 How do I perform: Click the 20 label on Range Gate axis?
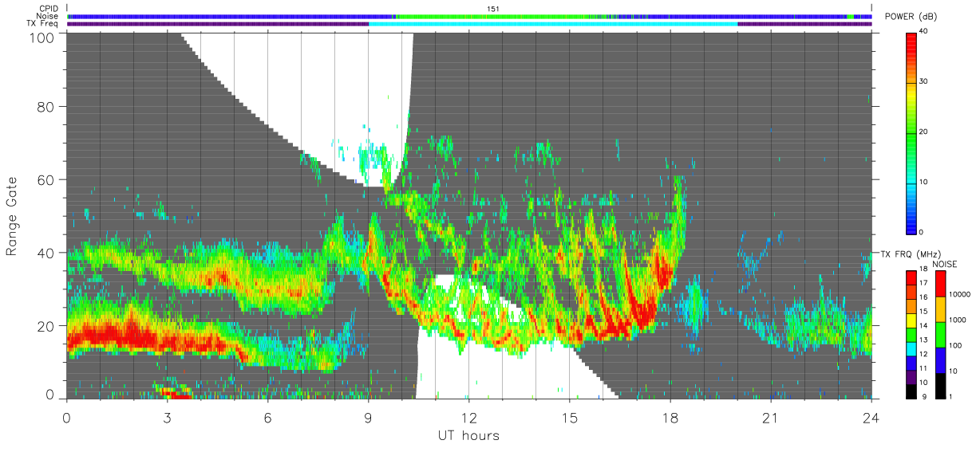tap(47, 325)
